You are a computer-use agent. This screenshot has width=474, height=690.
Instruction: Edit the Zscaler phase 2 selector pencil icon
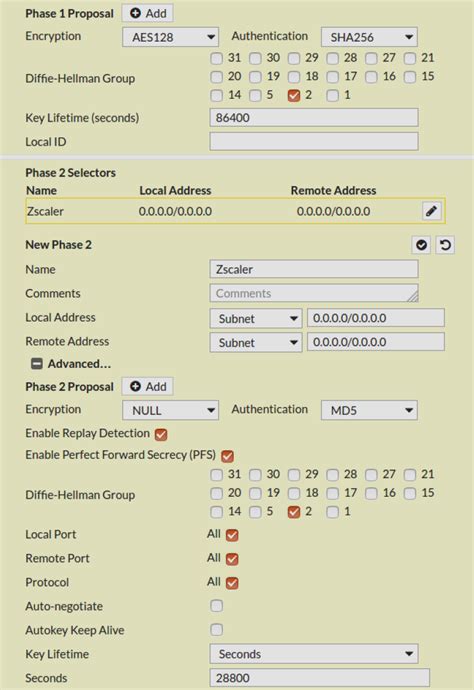pos(431,211)
